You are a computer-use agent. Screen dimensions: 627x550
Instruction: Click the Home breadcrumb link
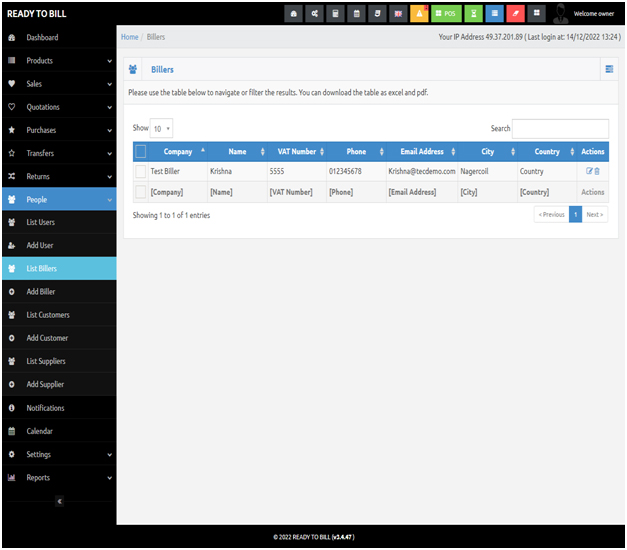pos(130,37)
